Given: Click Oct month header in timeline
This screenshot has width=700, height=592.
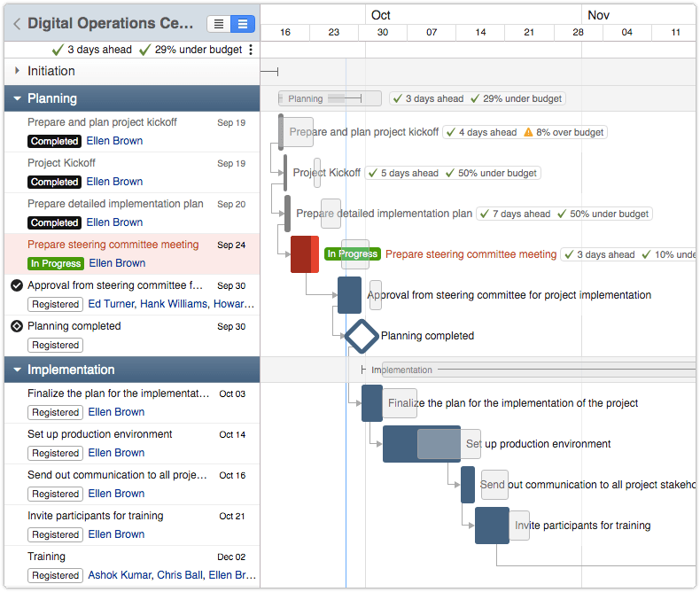Looking at the screenshot, I should point(381,15).
